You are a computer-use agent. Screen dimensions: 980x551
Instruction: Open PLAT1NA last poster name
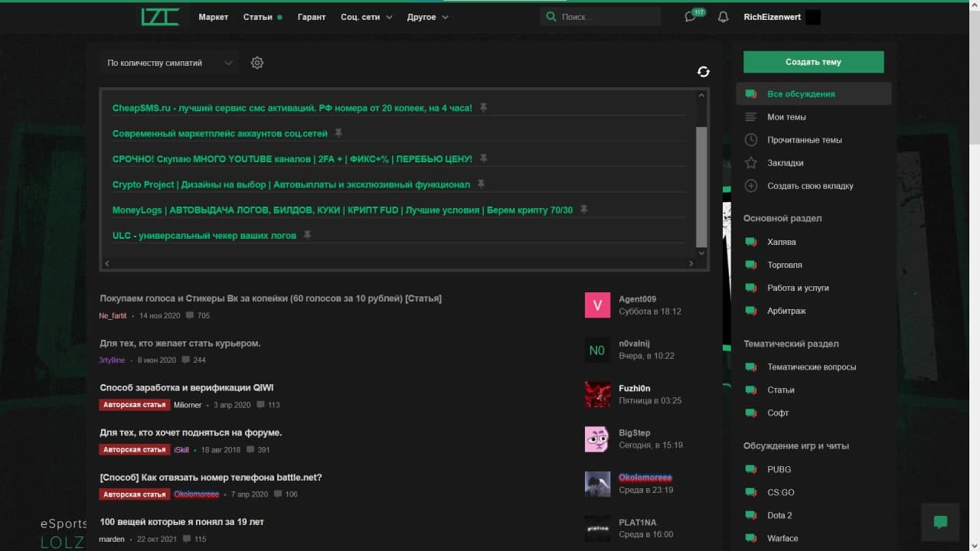(637, 522)
